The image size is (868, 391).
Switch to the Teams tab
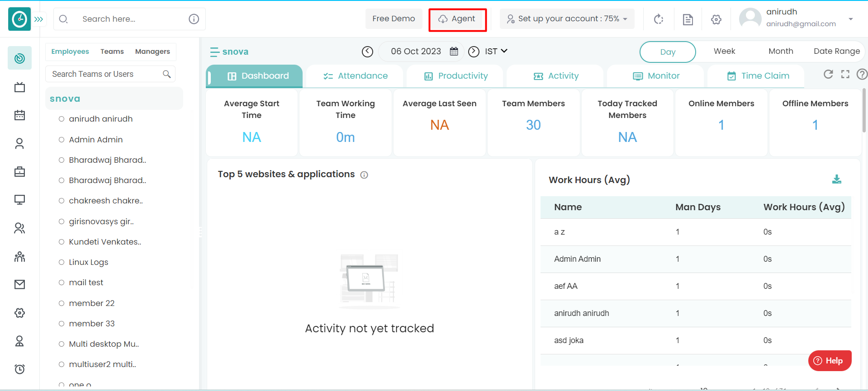(x=112, y=52)
